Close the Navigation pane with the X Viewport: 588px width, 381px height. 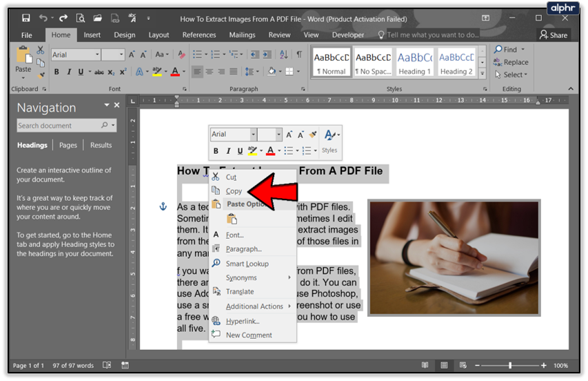click(116, 106)
